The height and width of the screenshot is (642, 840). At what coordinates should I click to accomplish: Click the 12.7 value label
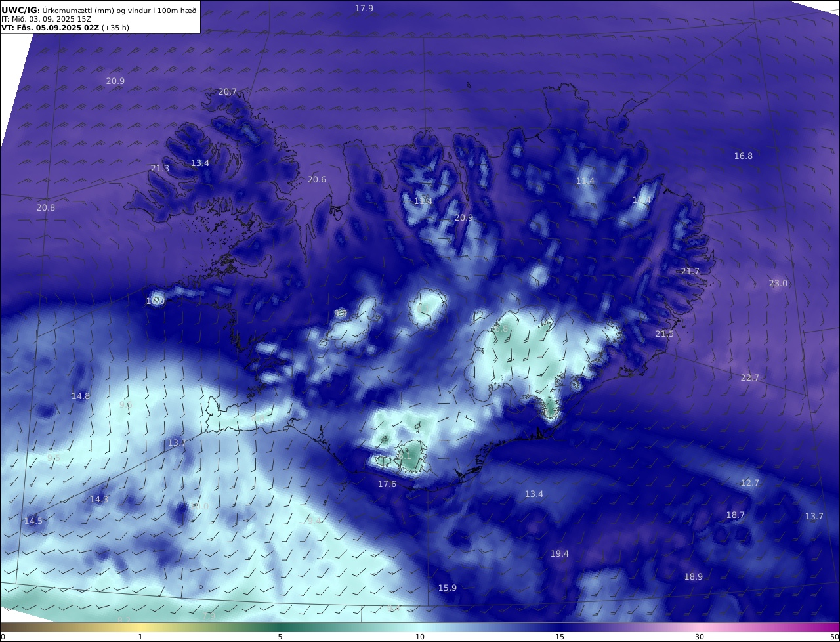click(x=750, y=483)
